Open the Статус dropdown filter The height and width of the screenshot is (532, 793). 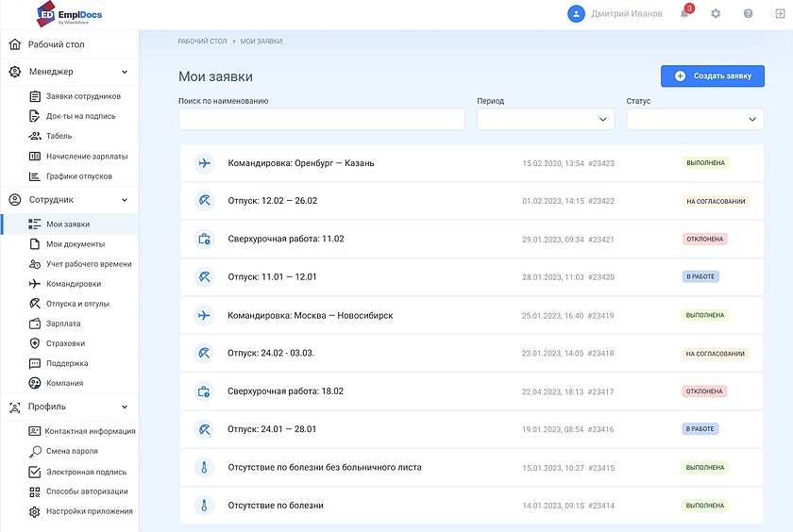coord(695,119)
